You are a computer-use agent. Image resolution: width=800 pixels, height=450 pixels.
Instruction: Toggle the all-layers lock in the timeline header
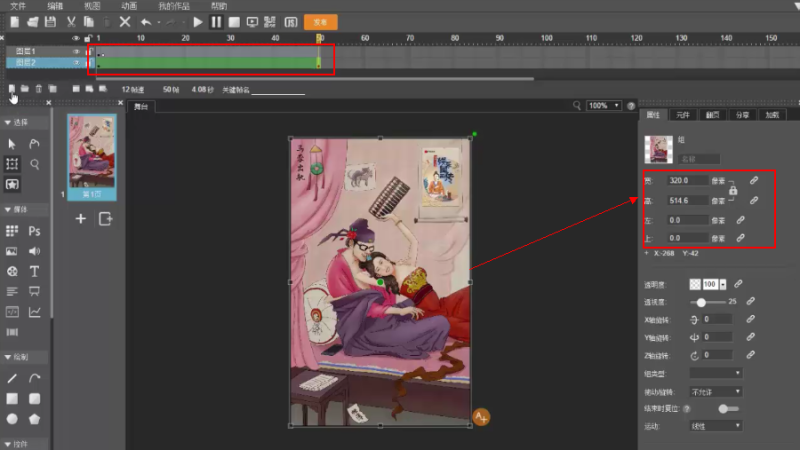pos(88,38)
